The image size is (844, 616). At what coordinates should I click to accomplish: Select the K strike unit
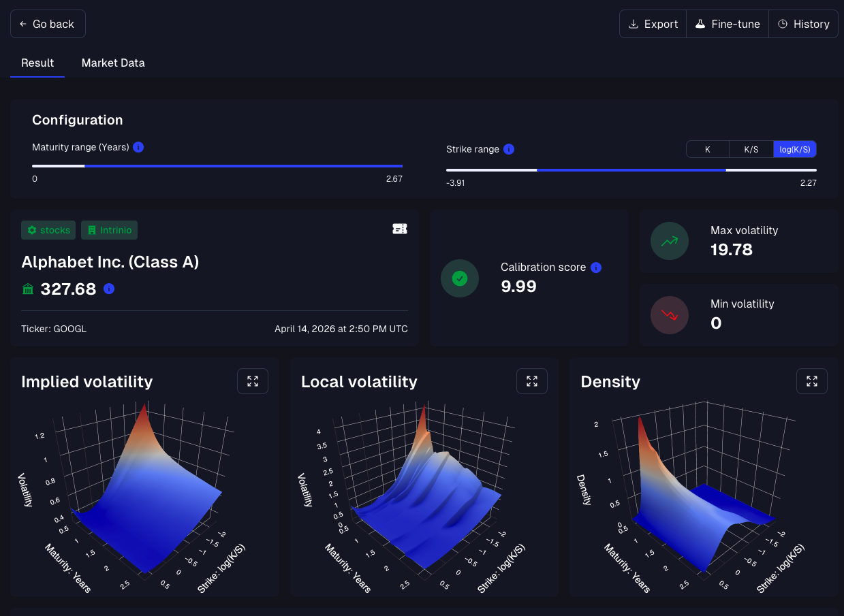[x=708, y=149]
